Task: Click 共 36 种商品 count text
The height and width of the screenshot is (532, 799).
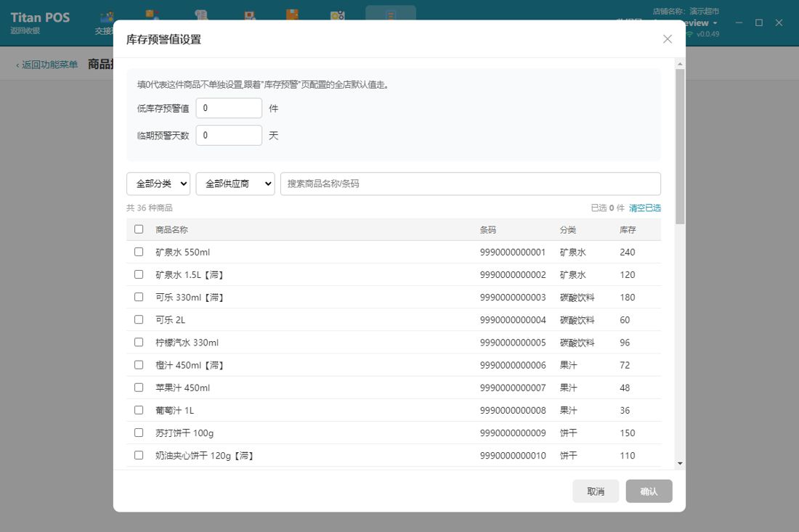Action: point(150,208)
